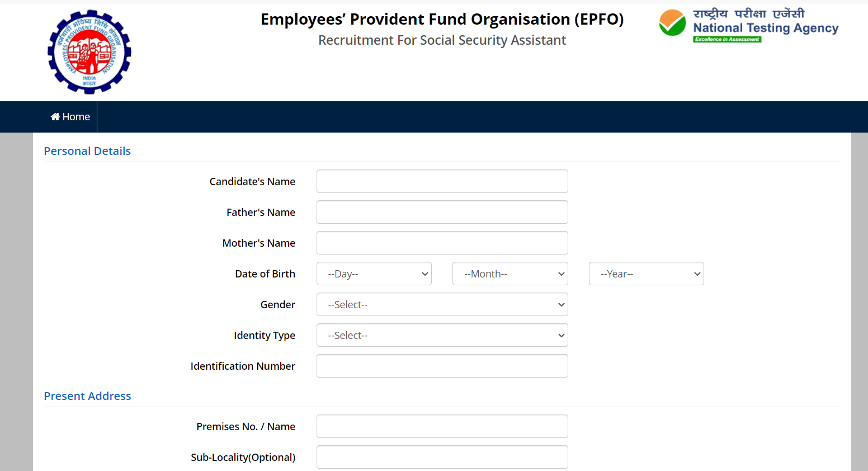This screenshot has height=471, width=868.
Task: Select the Home menu item
Action: point(70,116)
